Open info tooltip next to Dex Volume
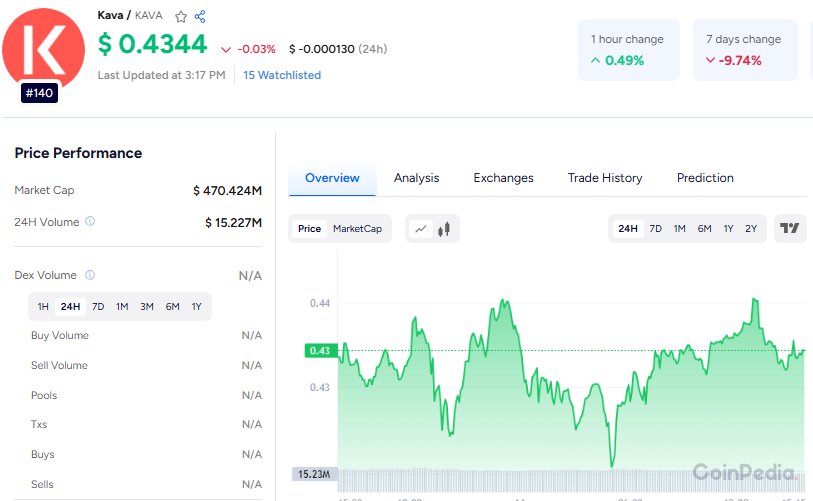813x501 pixels. pos(90,275)
